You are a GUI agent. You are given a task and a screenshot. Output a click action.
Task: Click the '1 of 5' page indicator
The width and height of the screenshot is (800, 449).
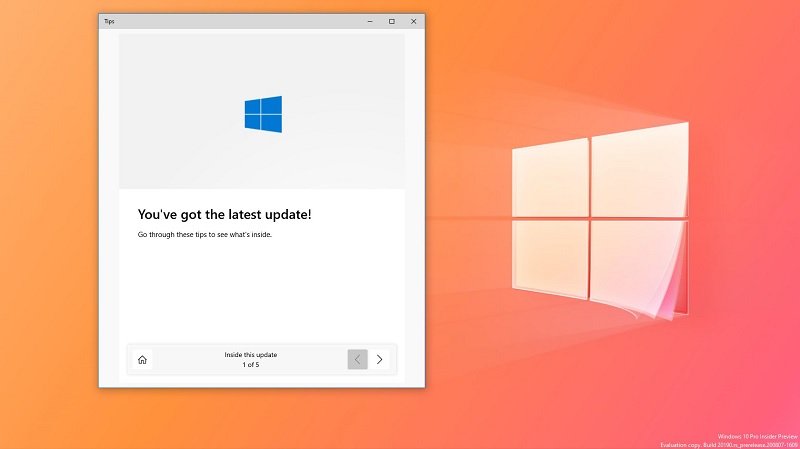[x=251, y=365]
